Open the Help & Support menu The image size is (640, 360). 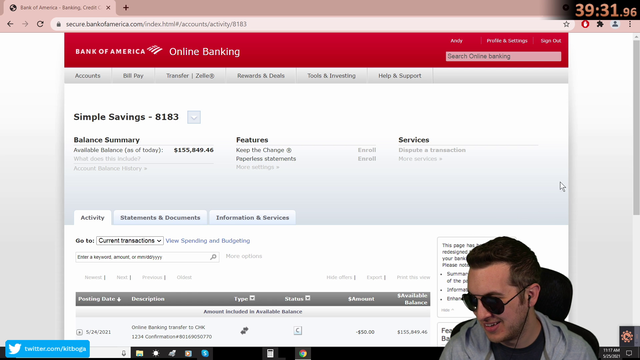pos(400,76)
